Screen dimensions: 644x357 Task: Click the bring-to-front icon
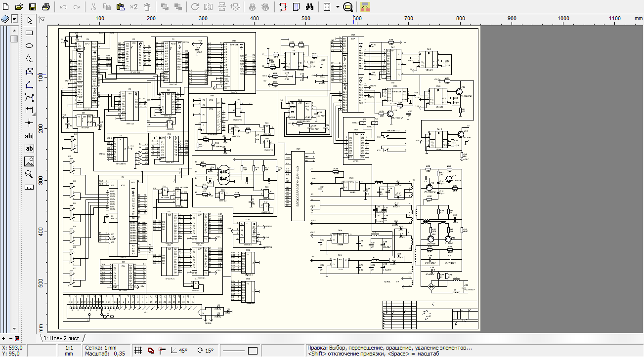tap(165, 7)
